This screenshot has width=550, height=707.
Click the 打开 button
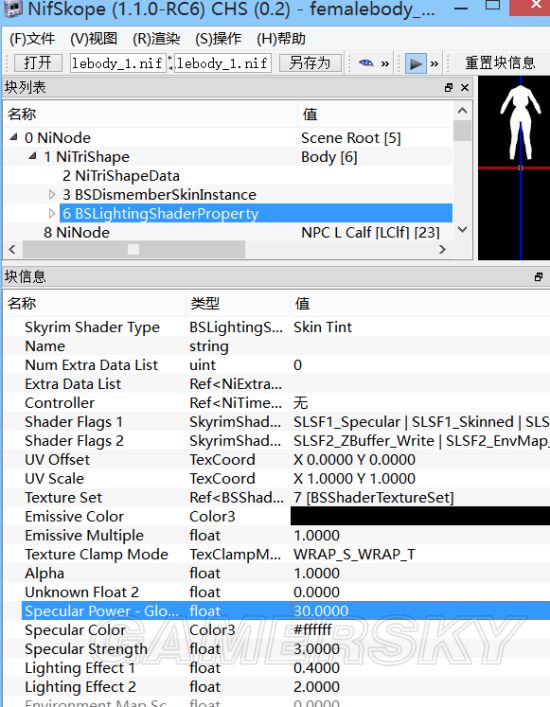pyautogui.click(x=38, y=63)
